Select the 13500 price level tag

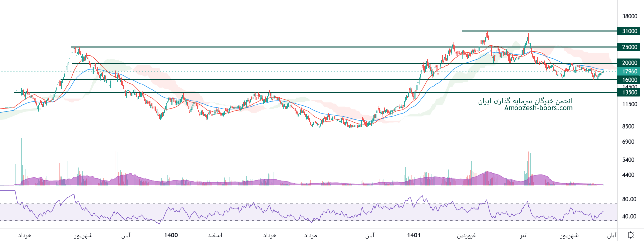(x=629, y=92)
